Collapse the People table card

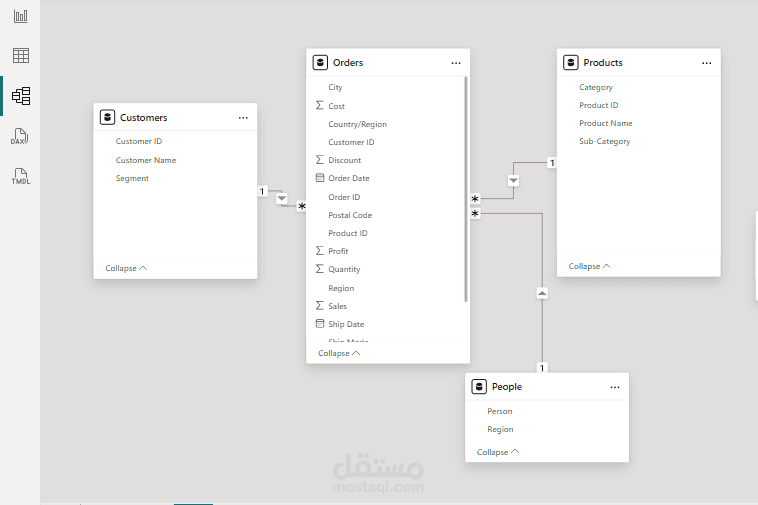(498, 452)
